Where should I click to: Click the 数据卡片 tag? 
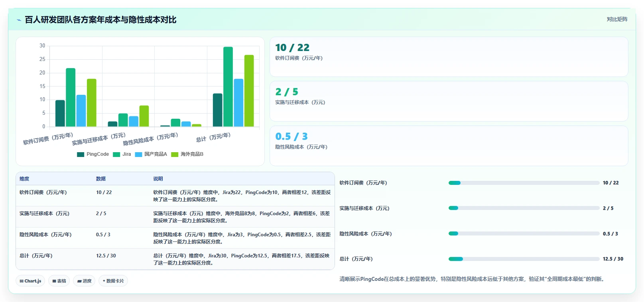click(113, 281)
